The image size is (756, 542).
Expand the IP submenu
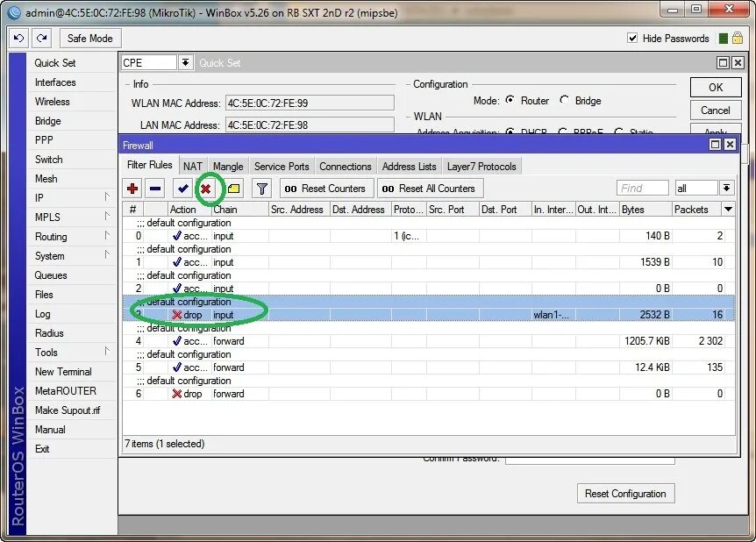pyautogui.click(x=106, y=196)
